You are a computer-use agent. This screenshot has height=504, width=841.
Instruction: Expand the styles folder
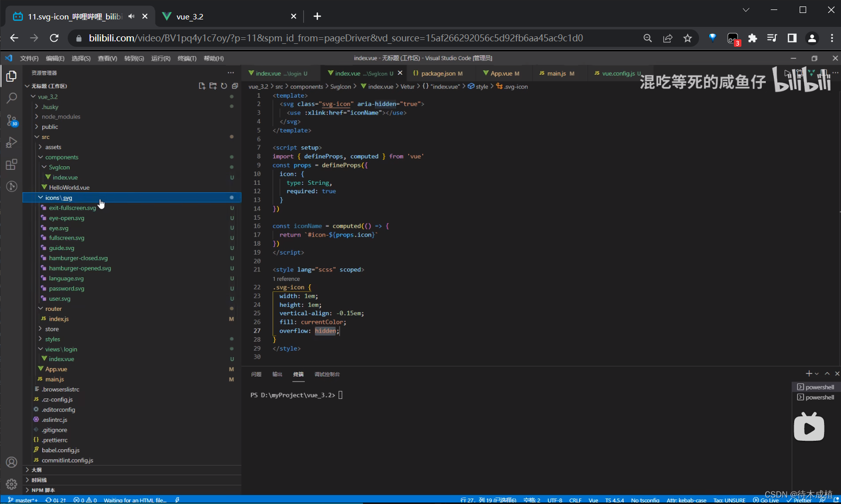point(40,339)
